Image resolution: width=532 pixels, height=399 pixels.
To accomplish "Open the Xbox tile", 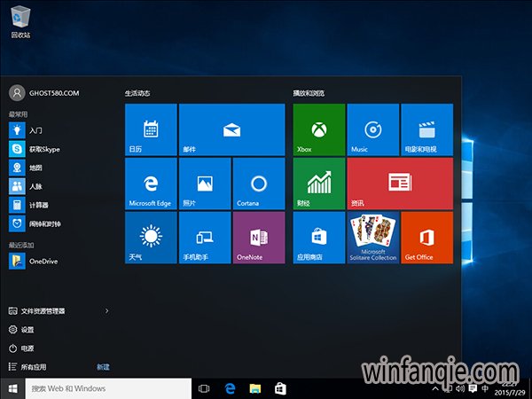I will tap(319, 129).
